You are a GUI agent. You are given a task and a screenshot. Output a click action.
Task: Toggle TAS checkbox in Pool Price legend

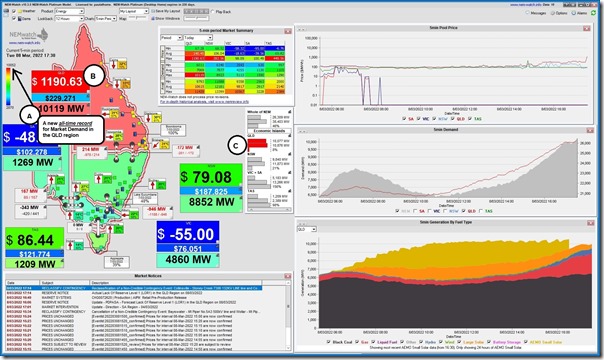[x=470, y=119]
